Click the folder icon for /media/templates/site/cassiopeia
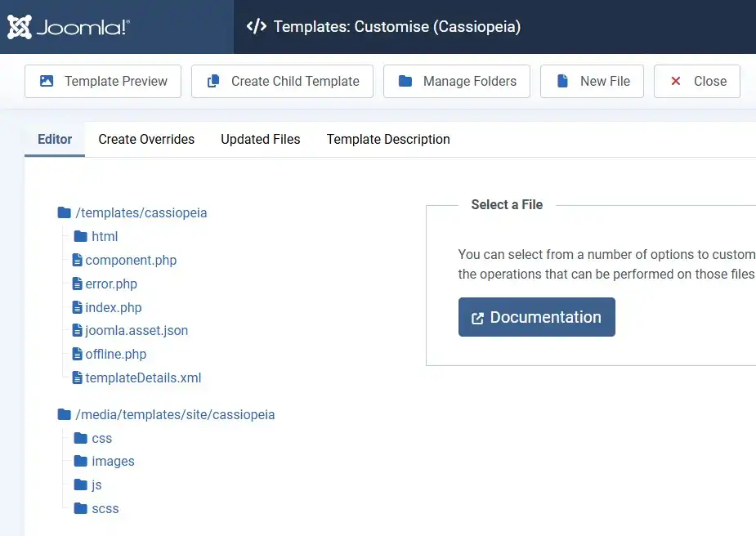Screen dimensions: 756x536 pos(64,414)
